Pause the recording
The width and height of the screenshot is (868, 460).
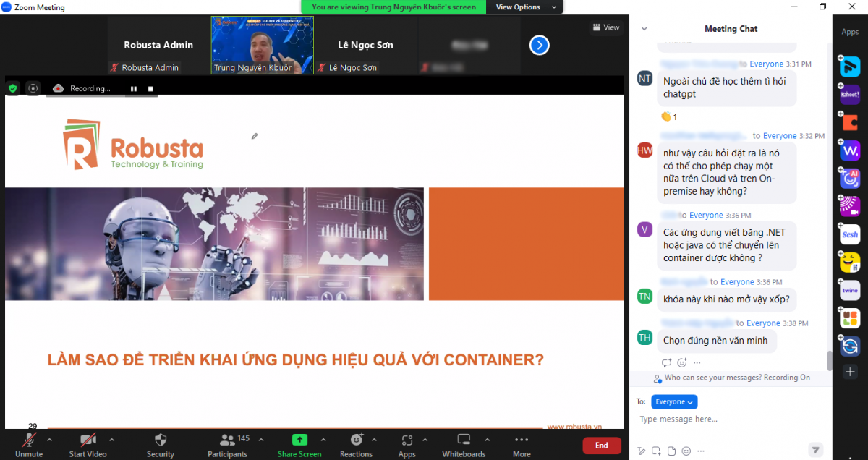[133, 88]
